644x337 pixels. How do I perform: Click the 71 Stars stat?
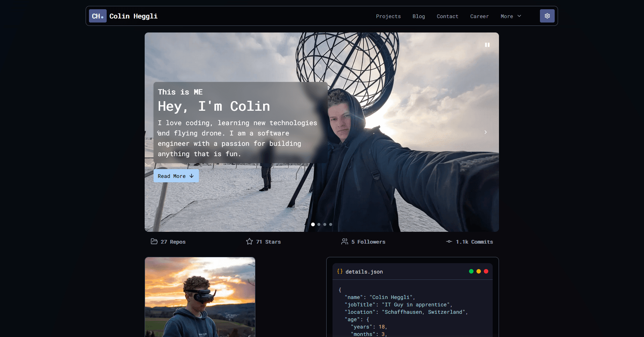click(264, 241)
